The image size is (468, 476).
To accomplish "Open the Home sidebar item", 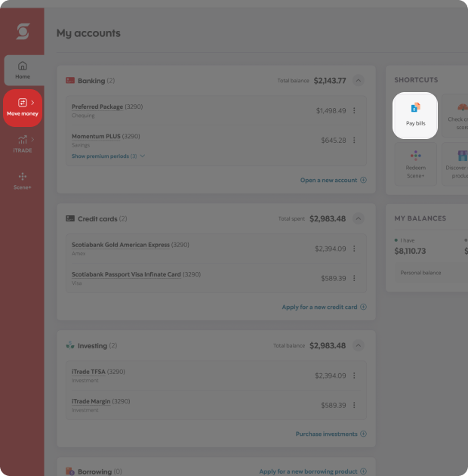I will 23,70.
